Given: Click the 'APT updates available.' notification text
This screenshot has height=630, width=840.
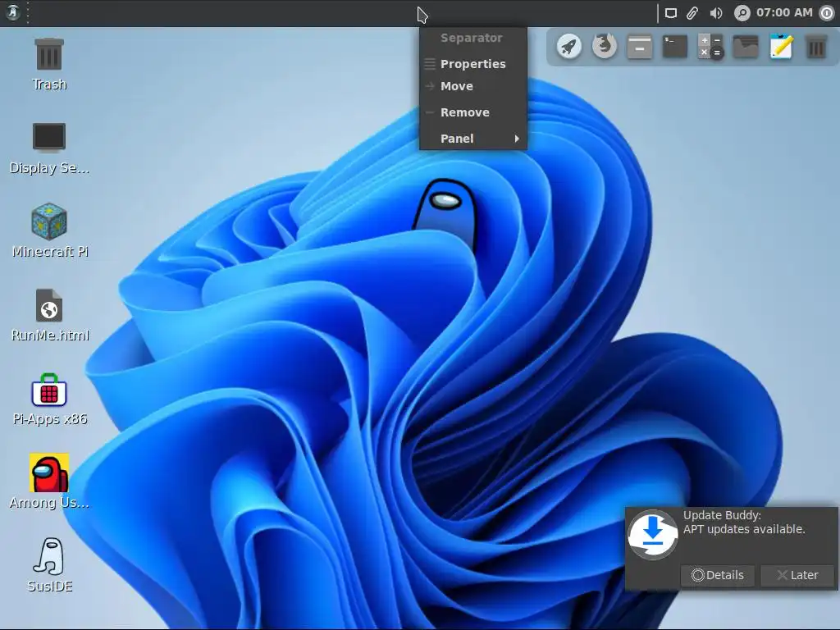Looking at the screenshot, I should click(x=744, y=529).
